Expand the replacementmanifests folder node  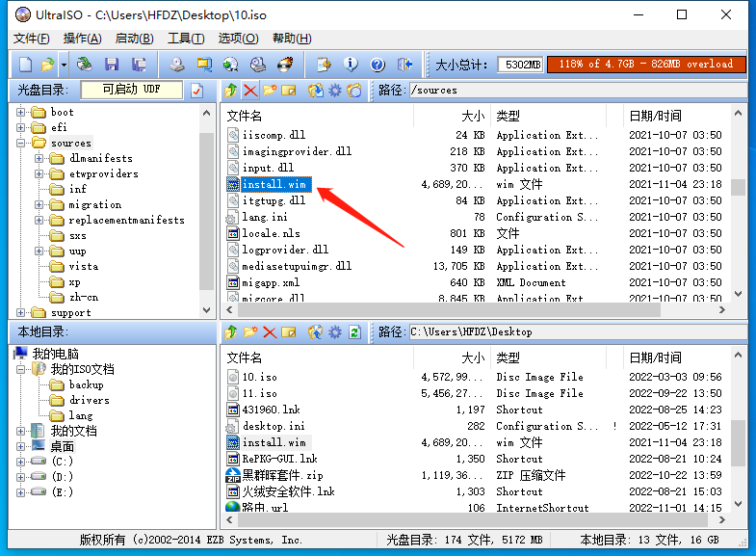[x=39, y=221]
